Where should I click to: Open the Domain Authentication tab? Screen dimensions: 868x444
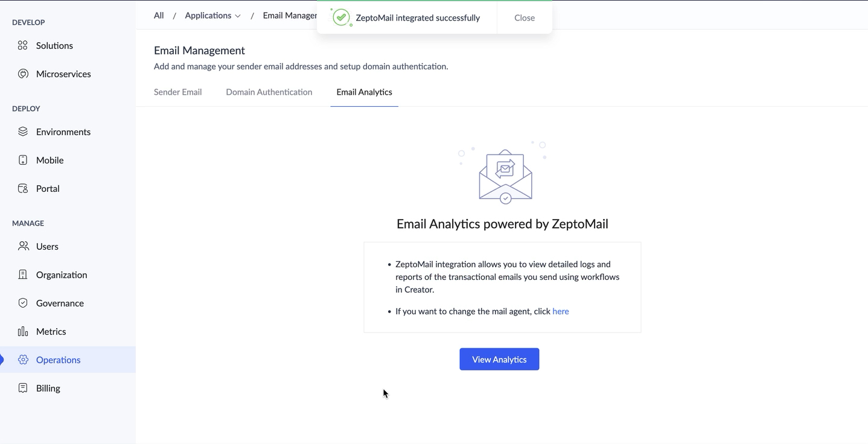(269, 92)
